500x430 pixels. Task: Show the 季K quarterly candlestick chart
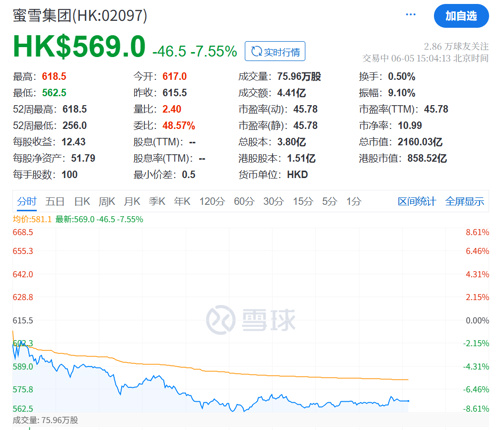[157, 201]
